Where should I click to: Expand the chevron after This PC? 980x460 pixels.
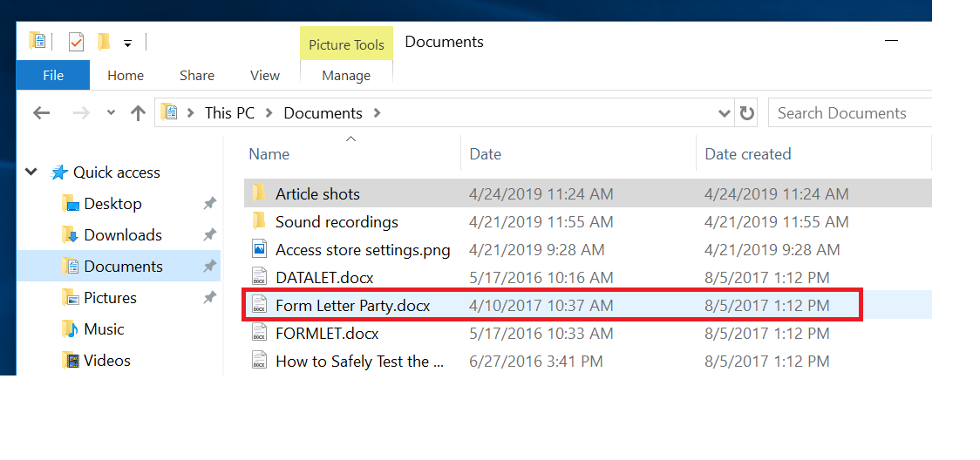pyautogui.click(x=269, y=113)
